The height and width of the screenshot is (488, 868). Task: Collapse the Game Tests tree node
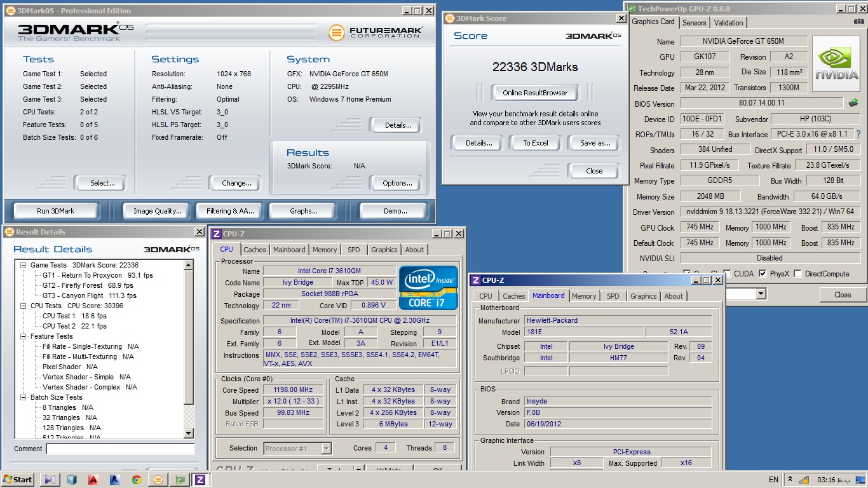click(24, 265)
